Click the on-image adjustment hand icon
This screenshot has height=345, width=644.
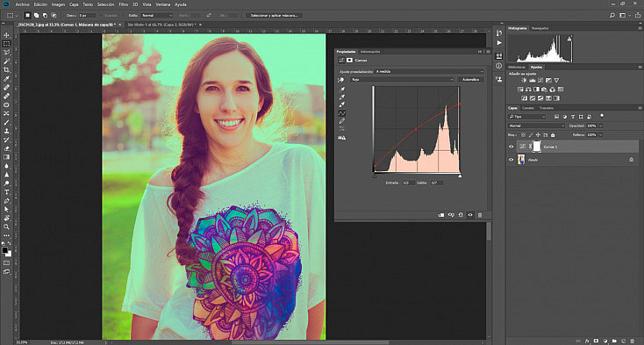coord(341,80)
